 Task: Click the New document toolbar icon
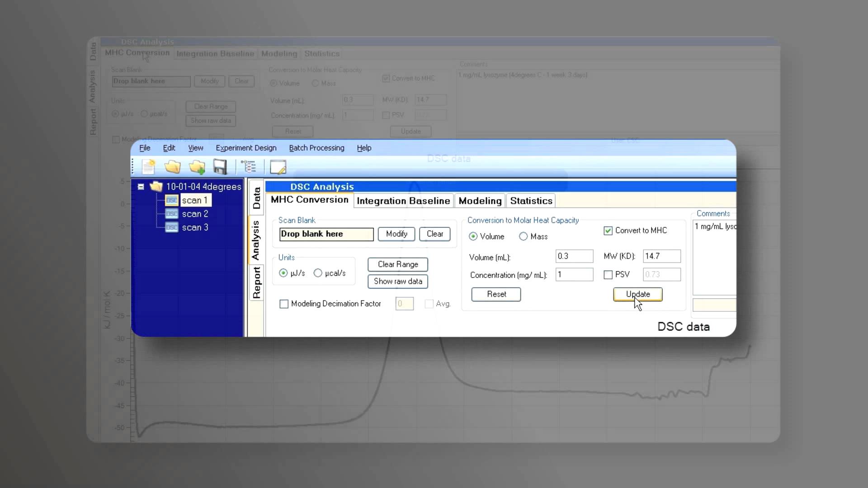point(148,167)
